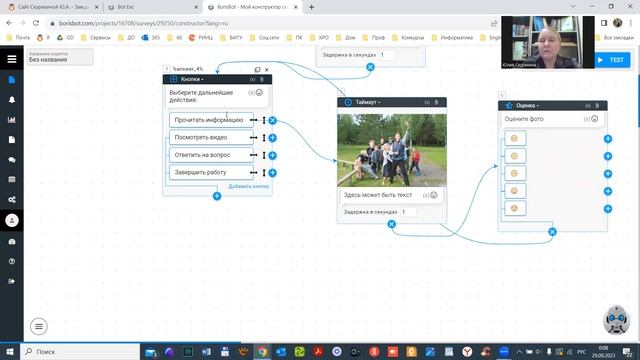This screenshot has width=640, height=360.
Task: Open the dashboard gauge icon in the sidebar
Action: [x=12, y=242]
